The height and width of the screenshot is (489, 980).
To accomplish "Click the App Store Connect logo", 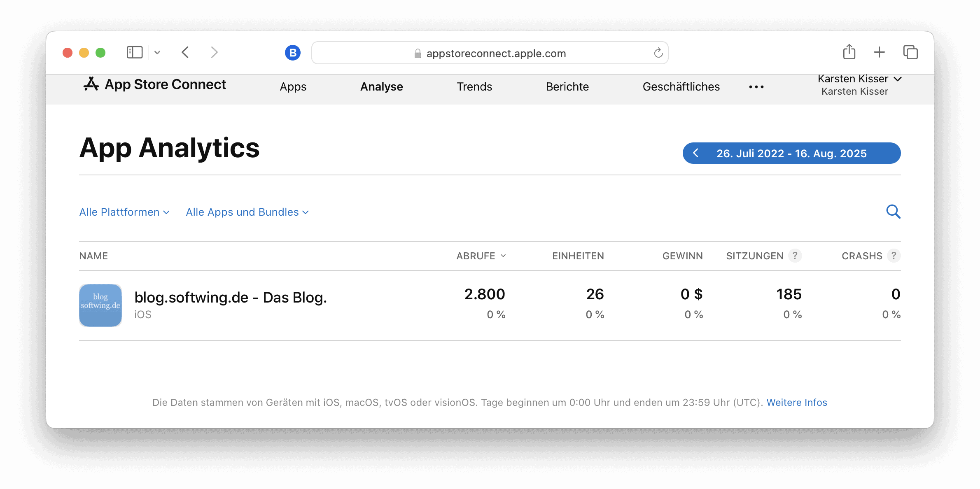I will [x=154, y=84].
